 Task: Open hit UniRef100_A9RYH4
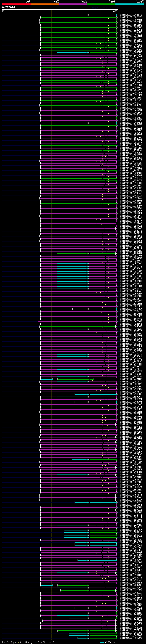[131, 254]
